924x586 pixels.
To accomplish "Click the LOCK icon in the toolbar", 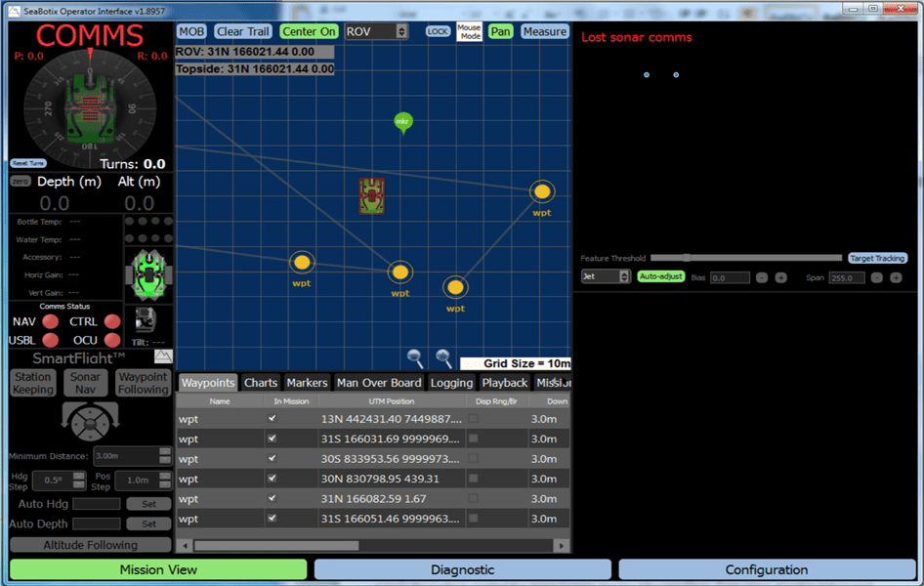I will point(438,30).
